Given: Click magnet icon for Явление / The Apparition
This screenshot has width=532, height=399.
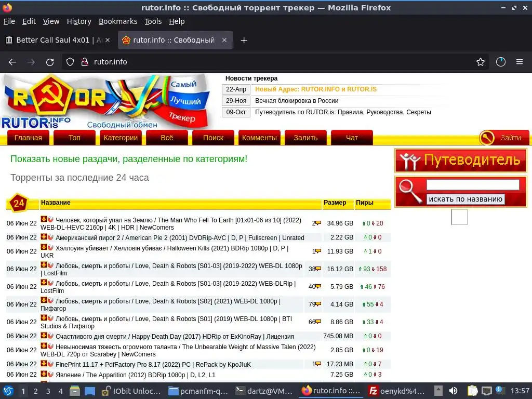Looking at the screenshot, I should [x=50, y=374].
